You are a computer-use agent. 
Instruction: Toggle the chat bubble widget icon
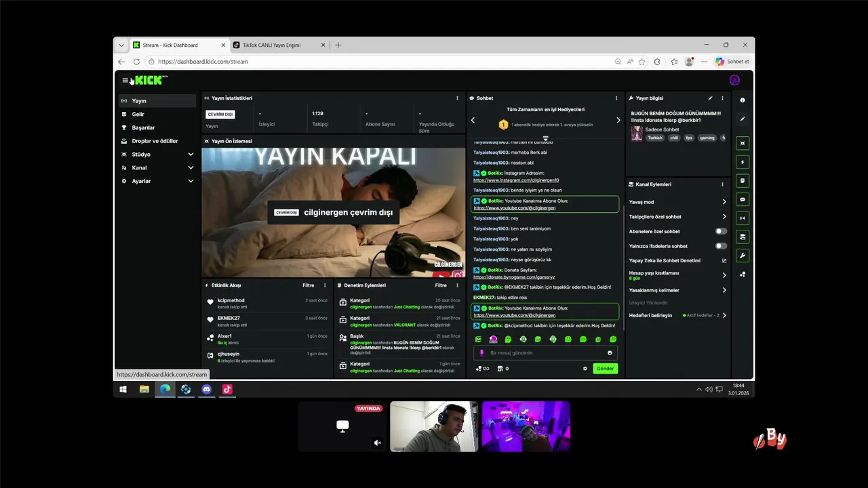(x=743, y=200)
